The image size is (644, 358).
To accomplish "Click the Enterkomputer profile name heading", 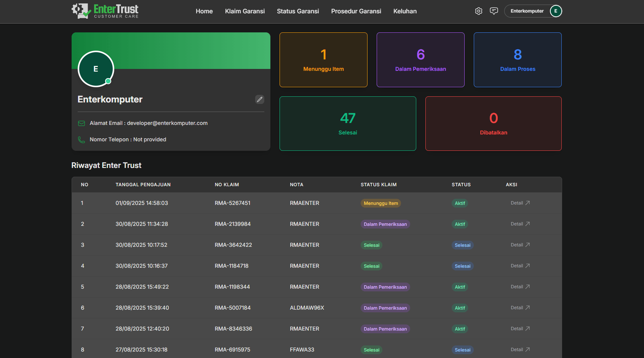I will [x=110, y=99].
